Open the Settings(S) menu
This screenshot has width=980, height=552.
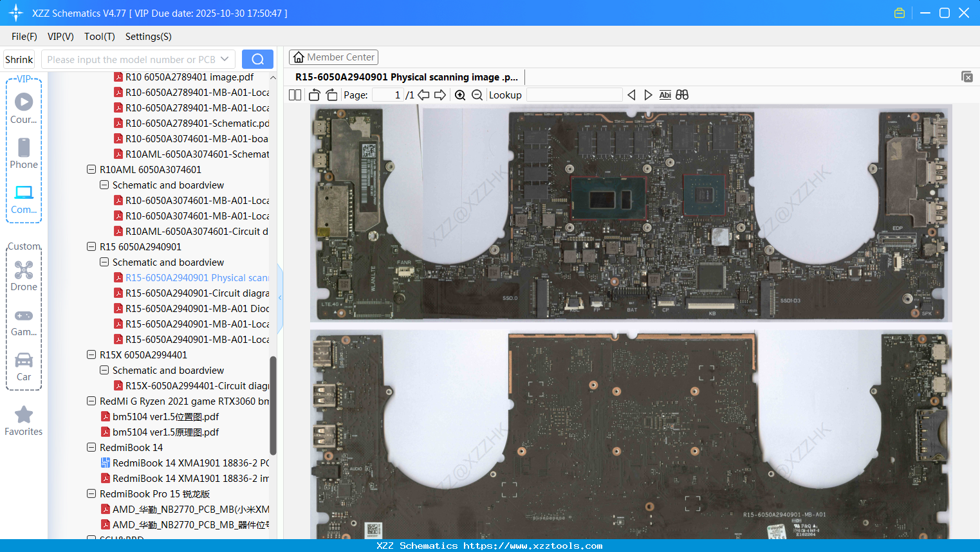(149, 37)
